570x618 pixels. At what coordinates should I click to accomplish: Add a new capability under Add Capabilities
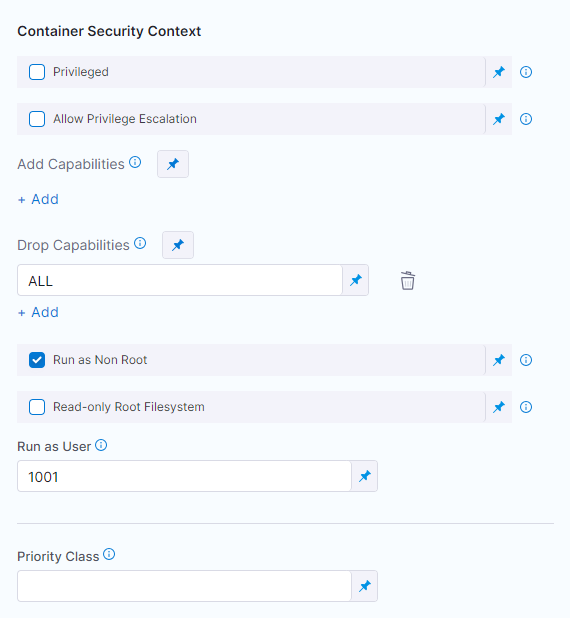pyautogui.click(x=38, y=199)
